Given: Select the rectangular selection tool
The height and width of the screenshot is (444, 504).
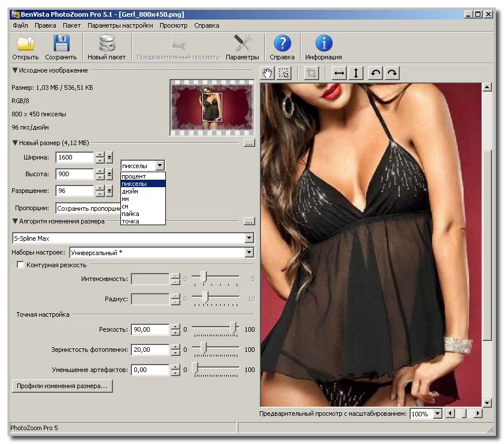Looking at the screenshot, I should tap(284, 73).
